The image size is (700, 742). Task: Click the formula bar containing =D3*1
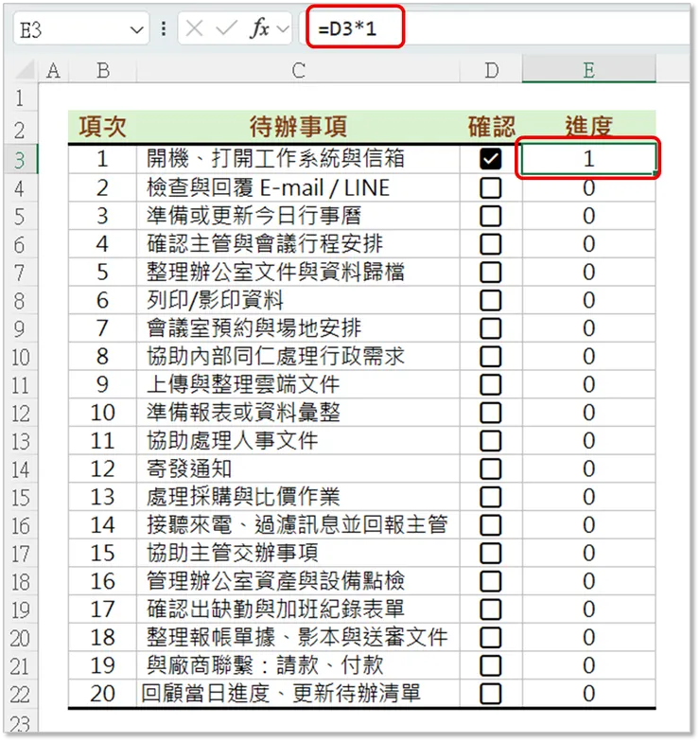(x=497, y=28)
